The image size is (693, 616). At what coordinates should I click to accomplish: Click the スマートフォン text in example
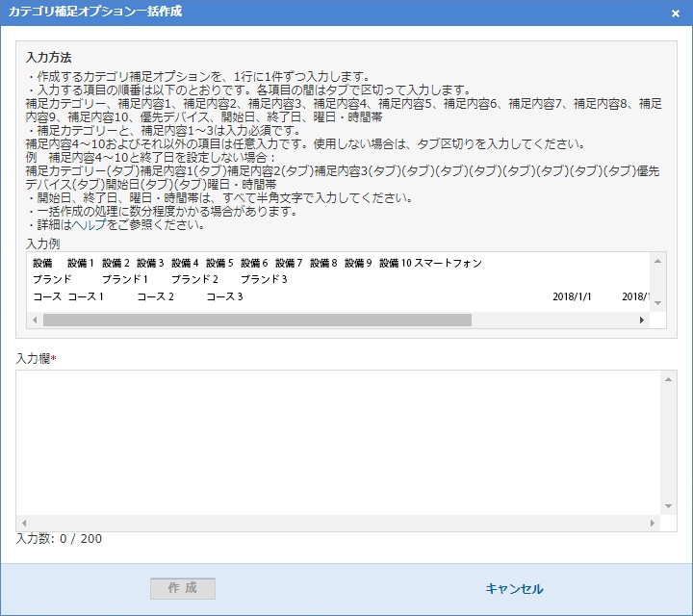tap(448, 263)
